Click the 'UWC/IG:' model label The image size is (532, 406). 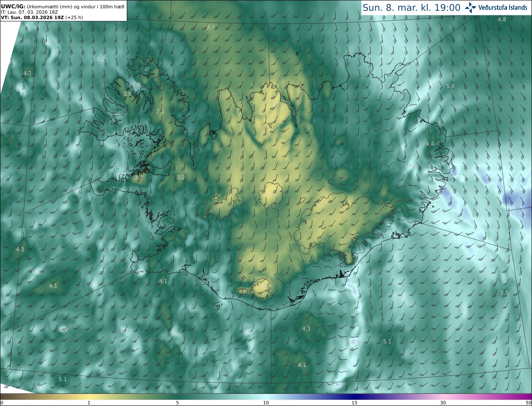tap(13, 6)
